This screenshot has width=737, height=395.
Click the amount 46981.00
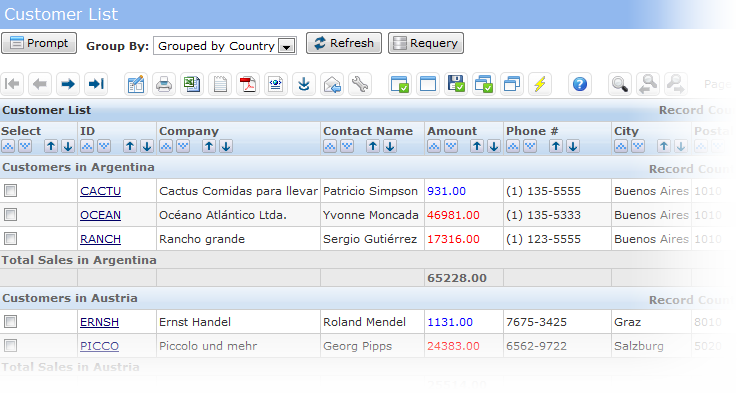tap(453, 215)
